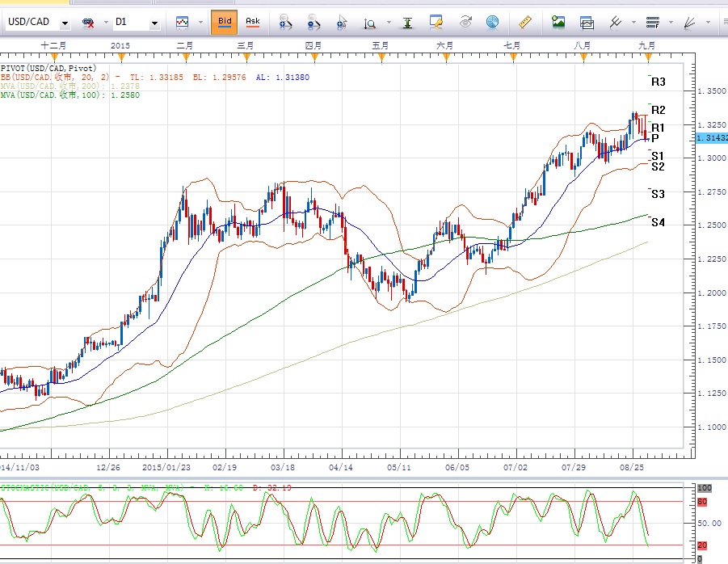Open the chart type icon
The width and height of the screenshot is (728, 564).
(x=182, y=23)
